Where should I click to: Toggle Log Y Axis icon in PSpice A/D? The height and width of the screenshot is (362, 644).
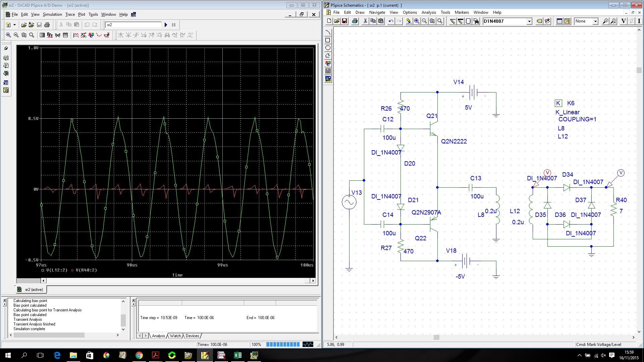pyautogui.click(x=65, y=35)
